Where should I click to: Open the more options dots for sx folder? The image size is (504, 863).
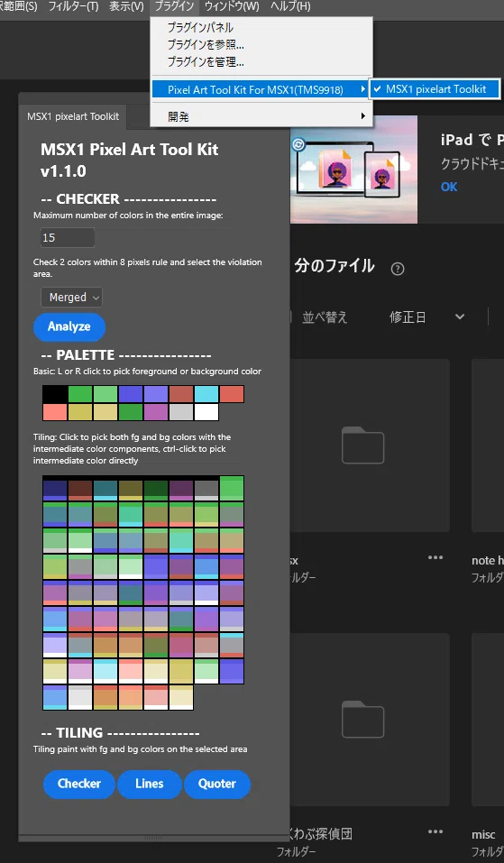coord(435,557)
